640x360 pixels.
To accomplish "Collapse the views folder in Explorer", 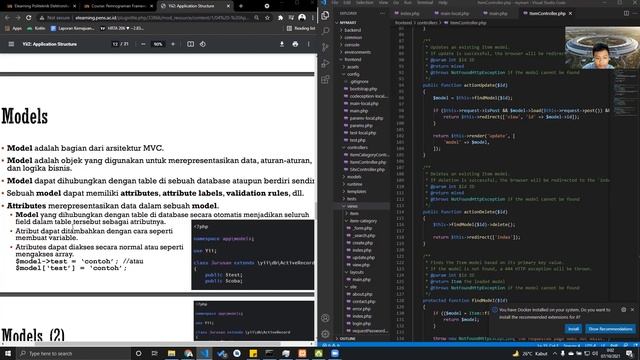I will (x=352, y=206).
